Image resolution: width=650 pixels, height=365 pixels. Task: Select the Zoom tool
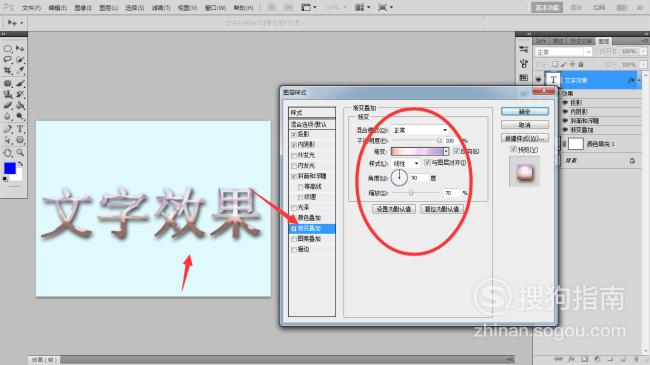[20, 153]
